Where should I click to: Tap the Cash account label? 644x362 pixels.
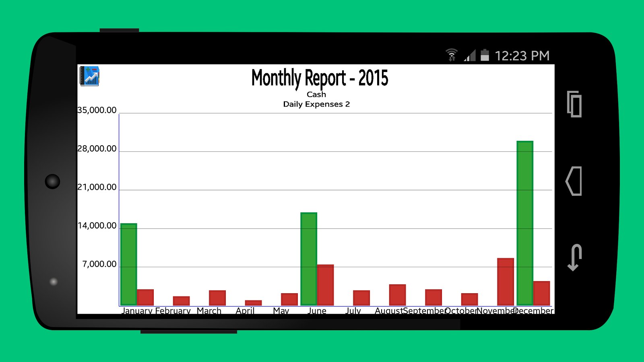click(x=316, y=95)
